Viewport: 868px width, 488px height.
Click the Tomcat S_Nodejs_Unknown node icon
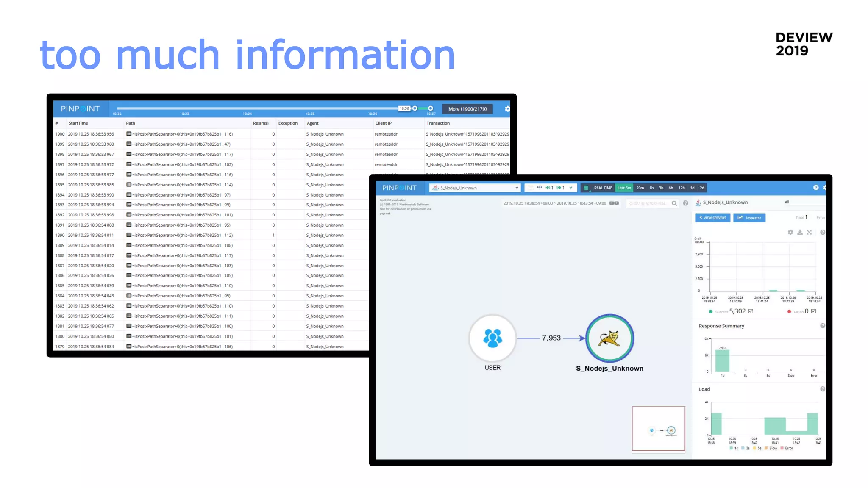(609, 338)
